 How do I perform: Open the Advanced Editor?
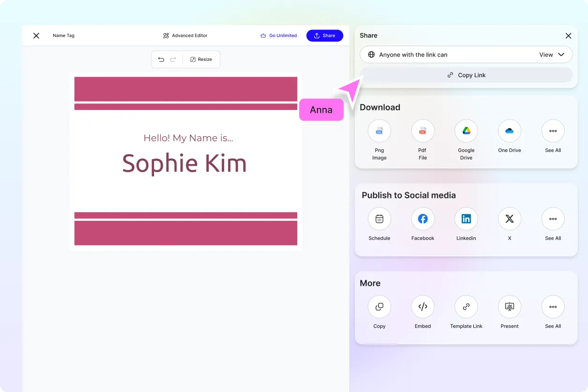click(185, 36)
